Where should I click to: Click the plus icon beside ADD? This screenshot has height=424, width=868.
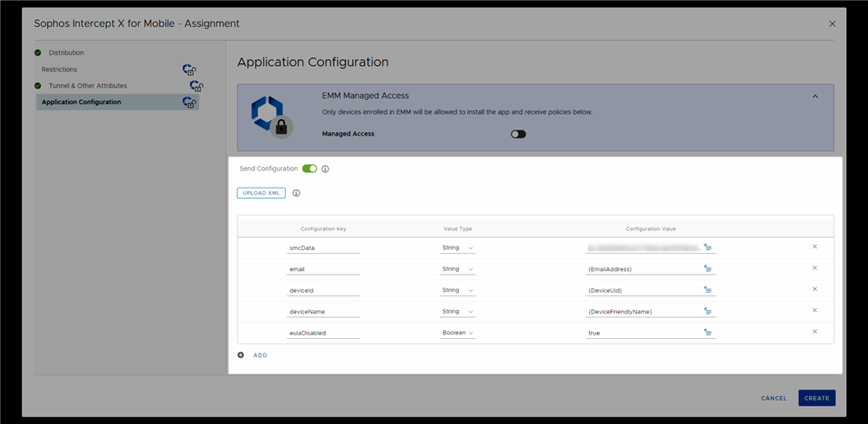pos(241,355)
